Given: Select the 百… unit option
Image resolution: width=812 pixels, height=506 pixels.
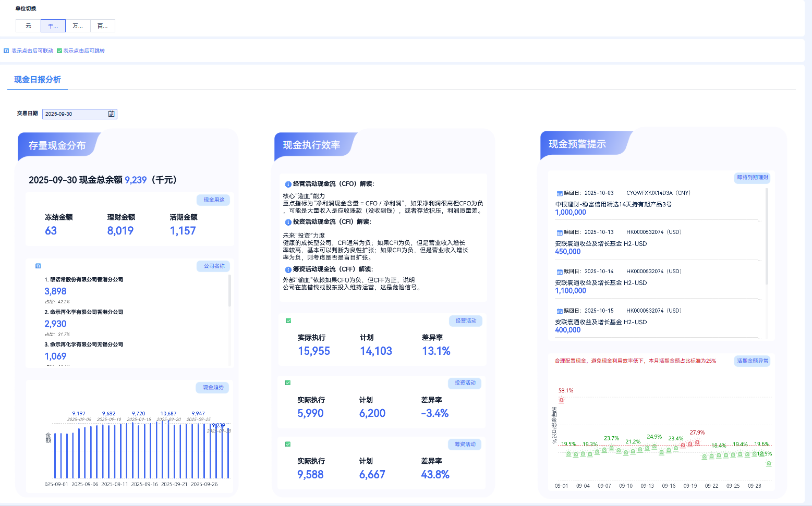Looking at the screenshot, I should point(103,26).
